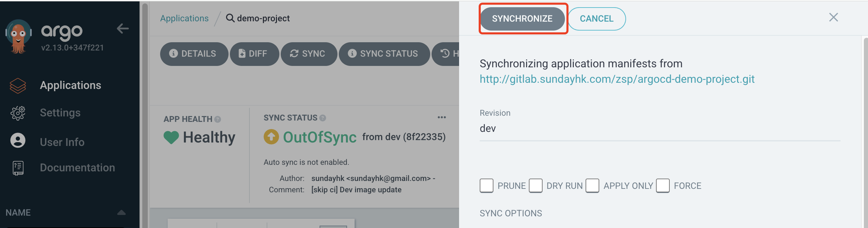Open Applications via the layers icon
The height and width of the screenshot is (228, 868).
click(18, 85)
